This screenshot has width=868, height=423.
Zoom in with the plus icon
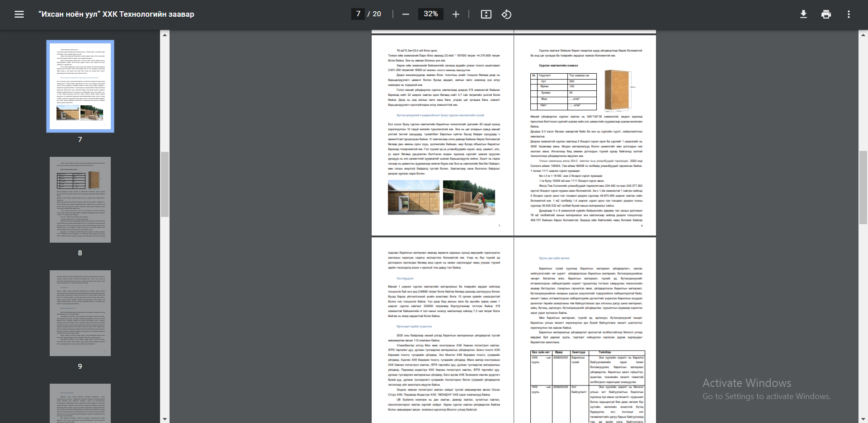[x=456, y=14]
